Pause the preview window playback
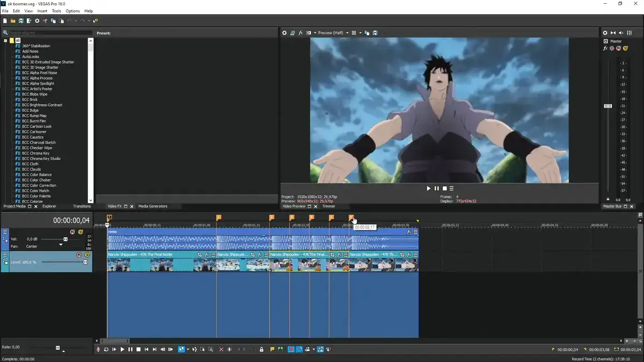The width and height of the screenshot is (644, 362). [436, 188]
